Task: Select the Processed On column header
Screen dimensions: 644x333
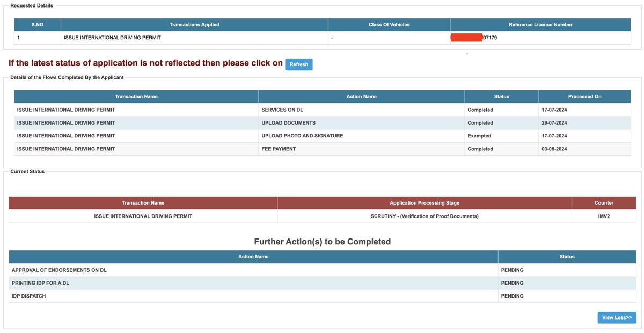Action: coord(584,97)
